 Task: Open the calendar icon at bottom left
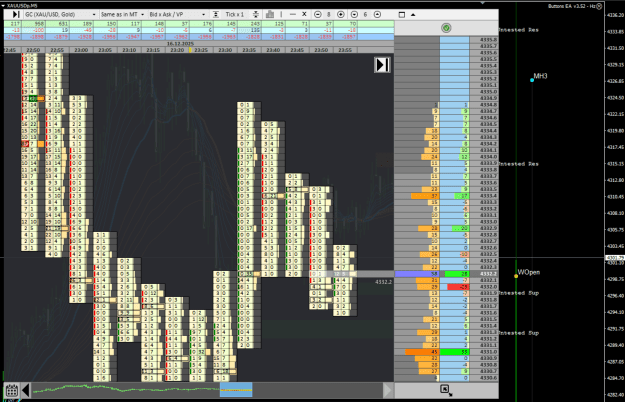(x=12, y=390)
